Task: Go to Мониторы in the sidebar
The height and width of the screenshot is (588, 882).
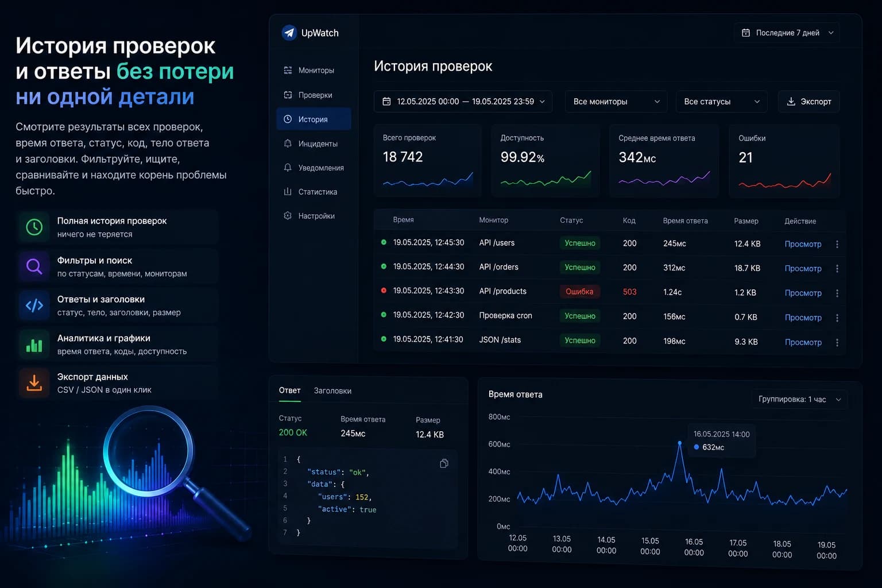Action: [314, 70]
